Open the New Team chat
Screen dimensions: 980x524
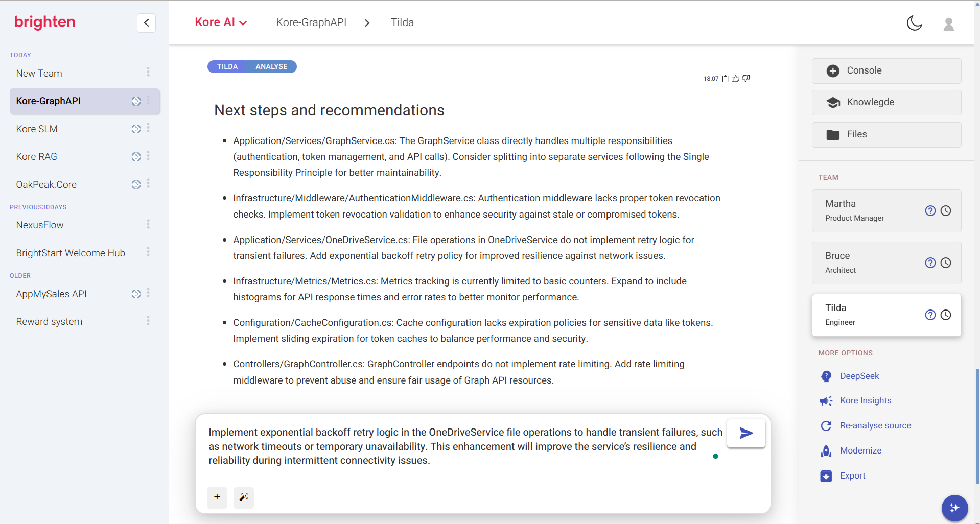pos(39,73)
